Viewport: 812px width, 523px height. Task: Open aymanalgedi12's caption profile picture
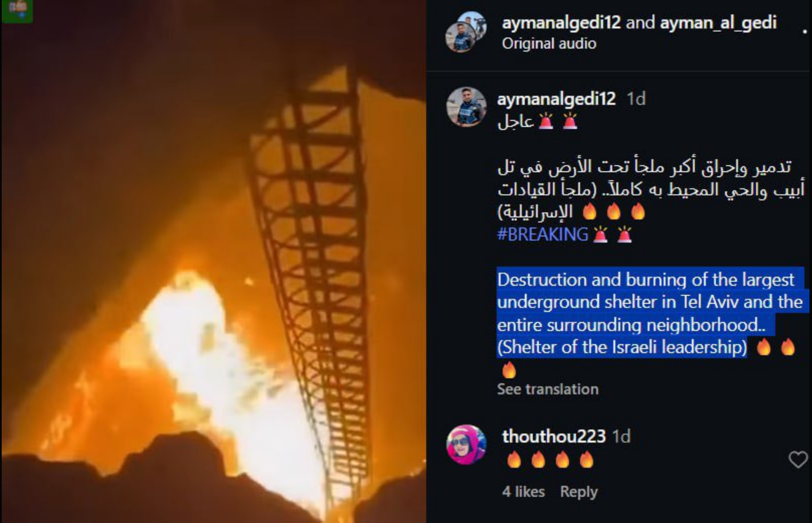(467, 107)
